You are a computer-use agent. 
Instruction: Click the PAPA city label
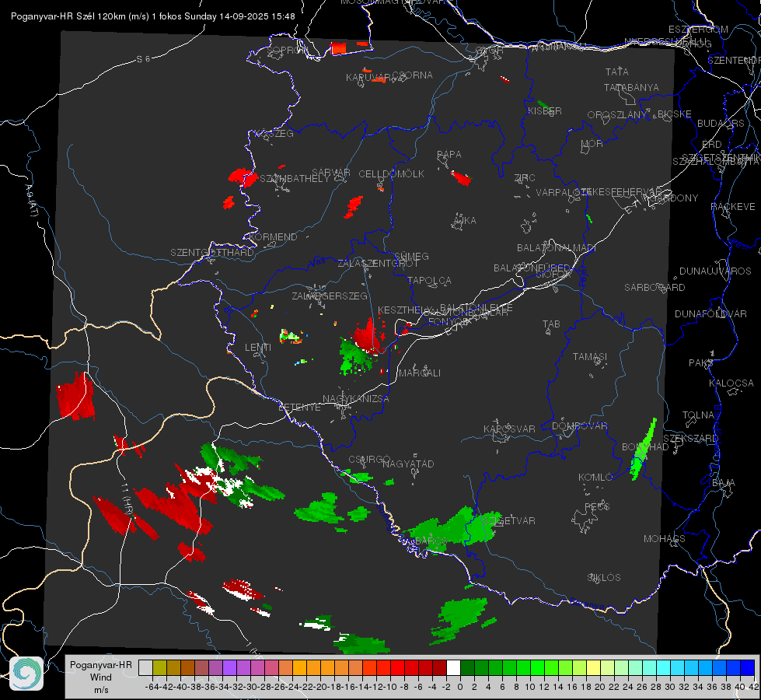pyautogui.click(x=449, y=154)
